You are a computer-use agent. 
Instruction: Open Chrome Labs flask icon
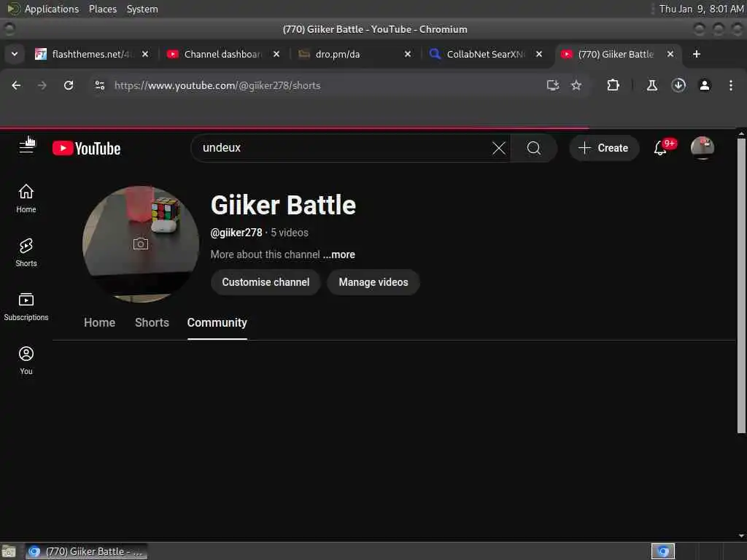(x=651, y=85)
